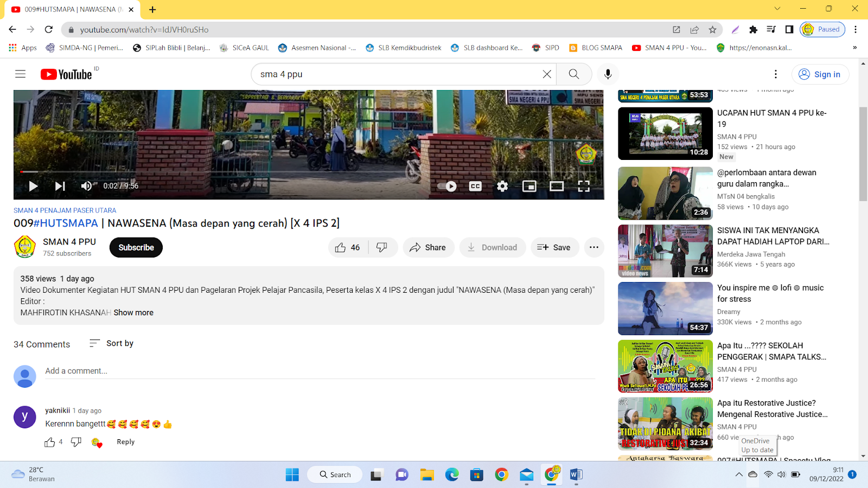Open the #HUTSMAPA hashtag link
Image resolution: width=868 pixels, height=488 pixels.
66,223
